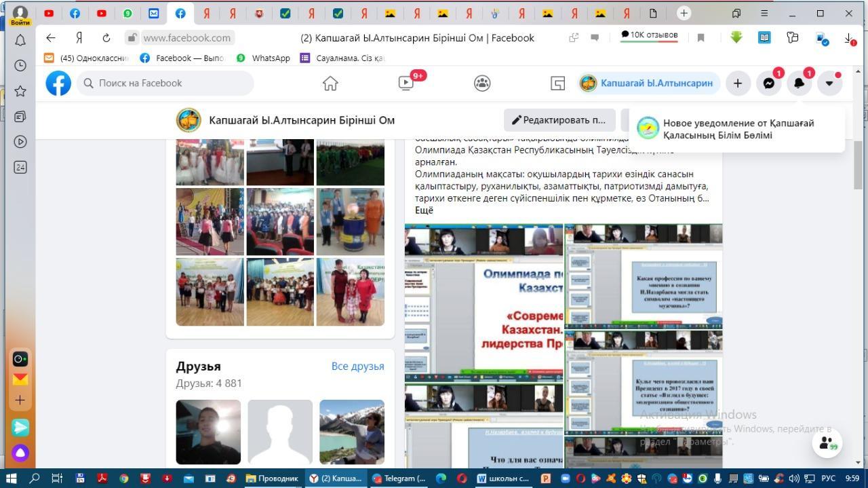Viewport: 868px width, 488px height.
Task: Open browser history clock icon in sidebar
Action: tap(20, 66)
